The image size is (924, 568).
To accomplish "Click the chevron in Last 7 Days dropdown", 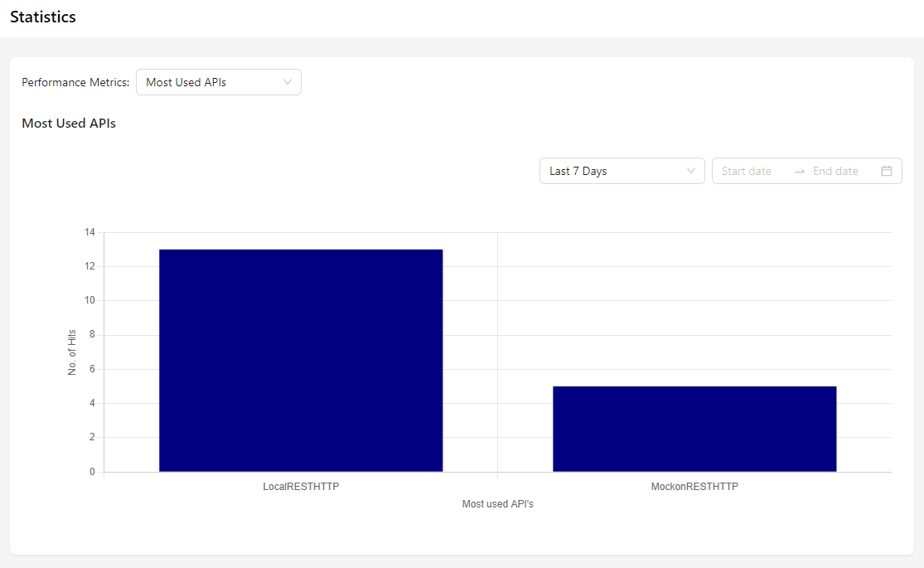I will [691, 171].
